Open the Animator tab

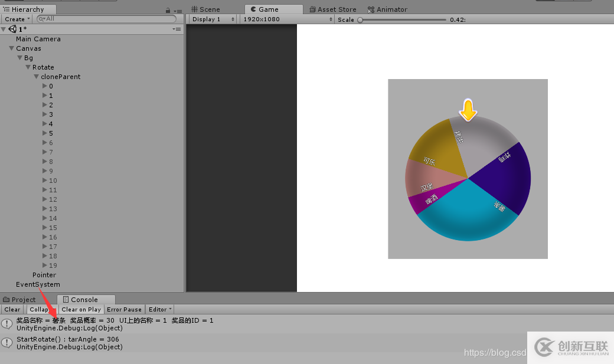tap(387, 9)
